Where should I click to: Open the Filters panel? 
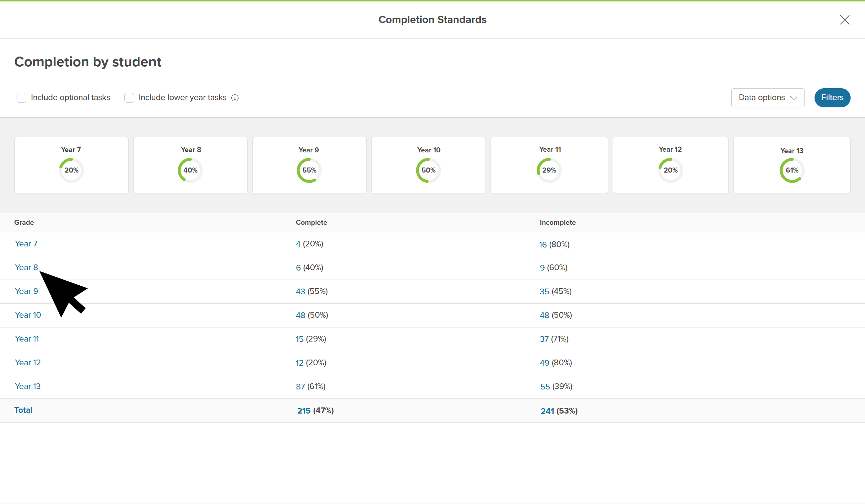(x=832, y=98)
